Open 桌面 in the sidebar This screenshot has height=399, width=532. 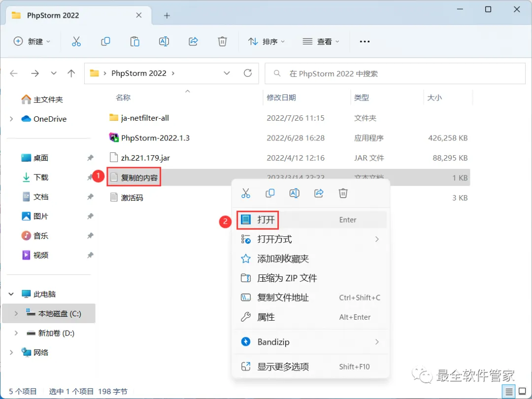coord(34,158)
